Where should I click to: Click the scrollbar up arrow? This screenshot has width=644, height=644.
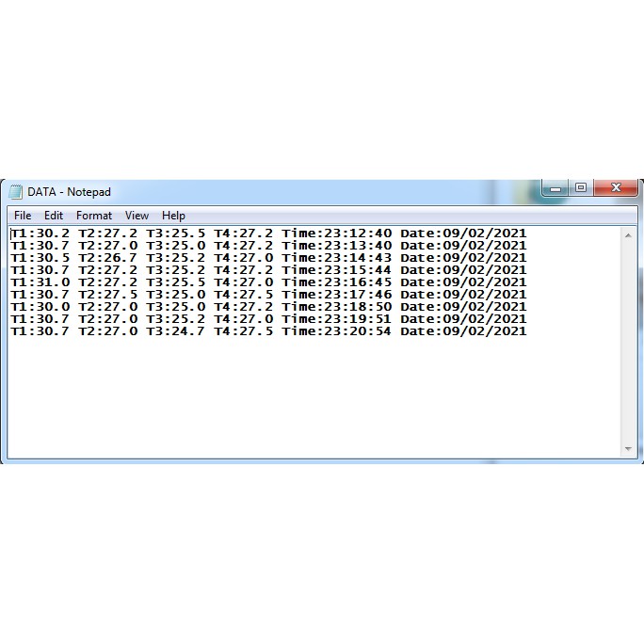(x=628, y=235)
